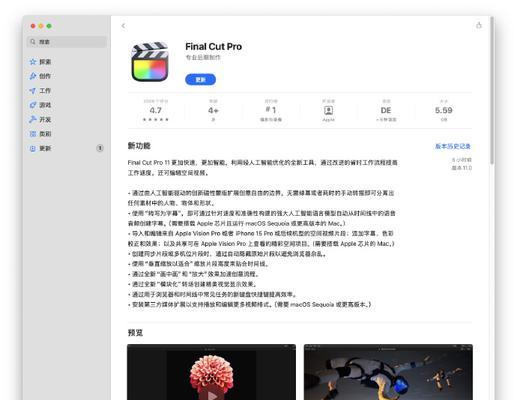The width and height of the screenshot is (517, 400).
Task: Click the grid icon beside 类别
Action: click(x=33, y=134)
